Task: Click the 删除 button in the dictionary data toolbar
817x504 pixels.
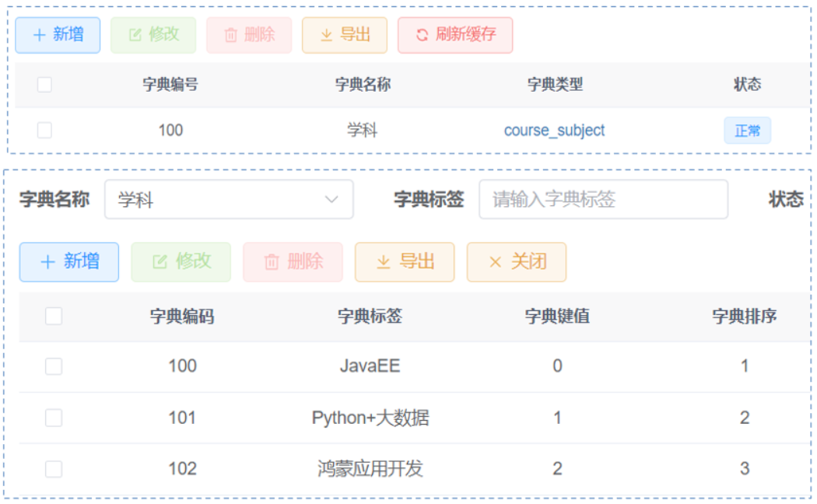Action: [x=293, y=262]
